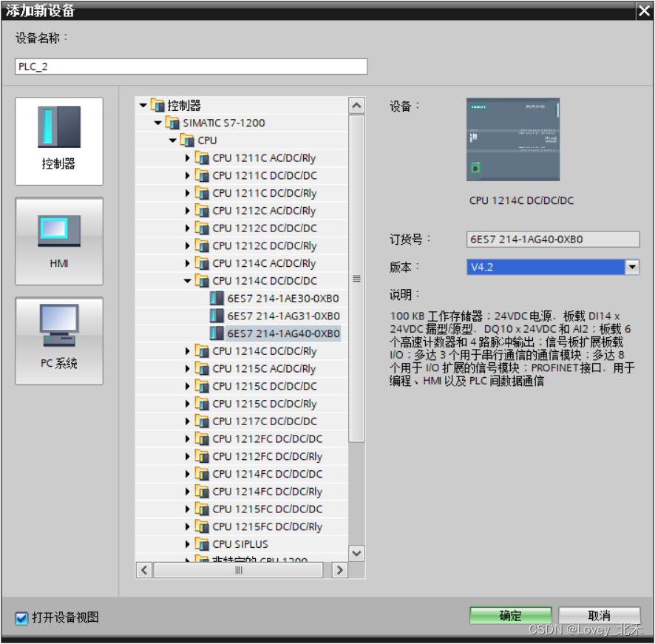Click the folder icon of CPU 1217C DC/DC/DC

(202, 421)
